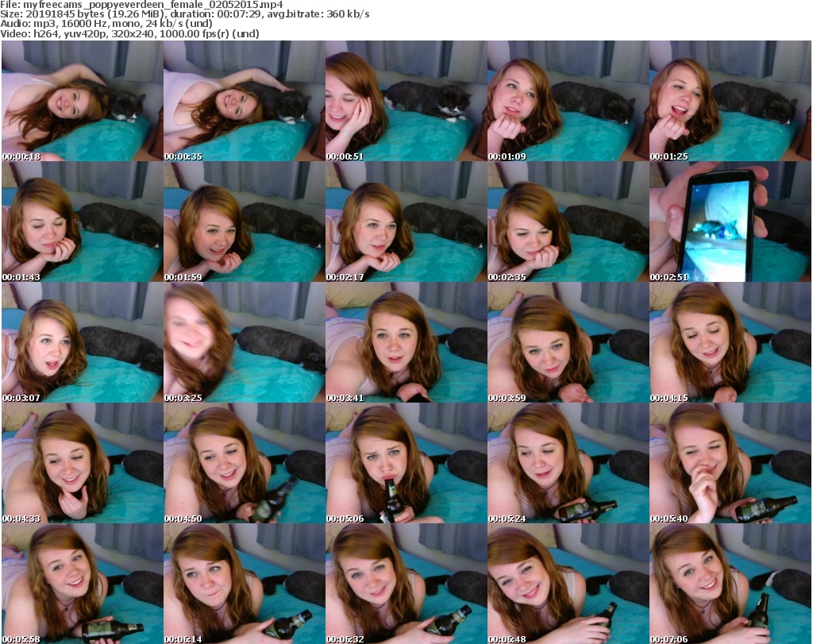Viewport: 813px width, 644px height.
Task: Select the thumbnail timestamped 00:01:59
Action: click(245, 222)
